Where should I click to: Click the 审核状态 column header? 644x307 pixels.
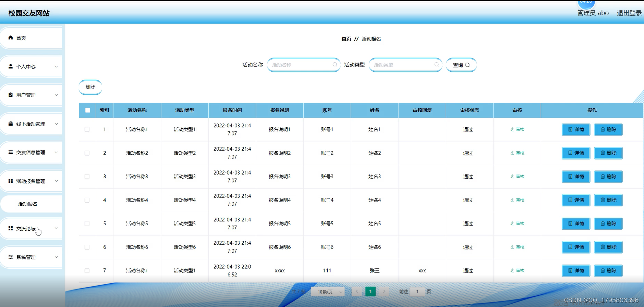click(x=470, y=110)
